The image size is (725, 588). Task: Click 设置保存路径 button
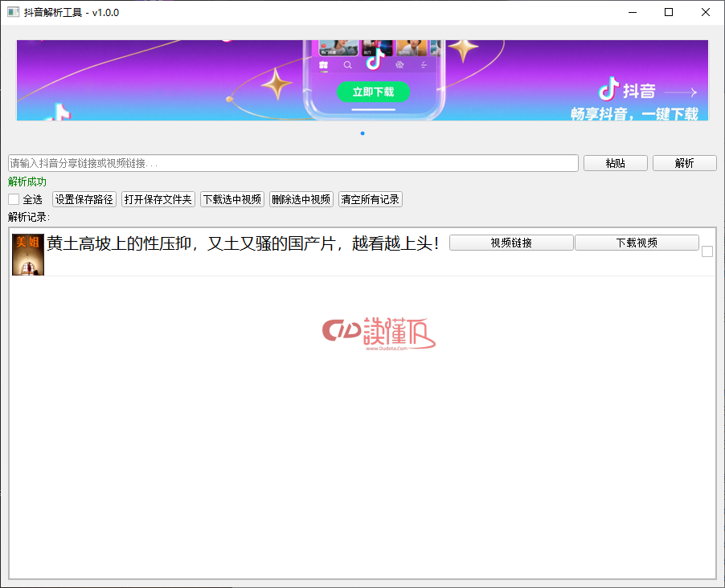point(84,199)
